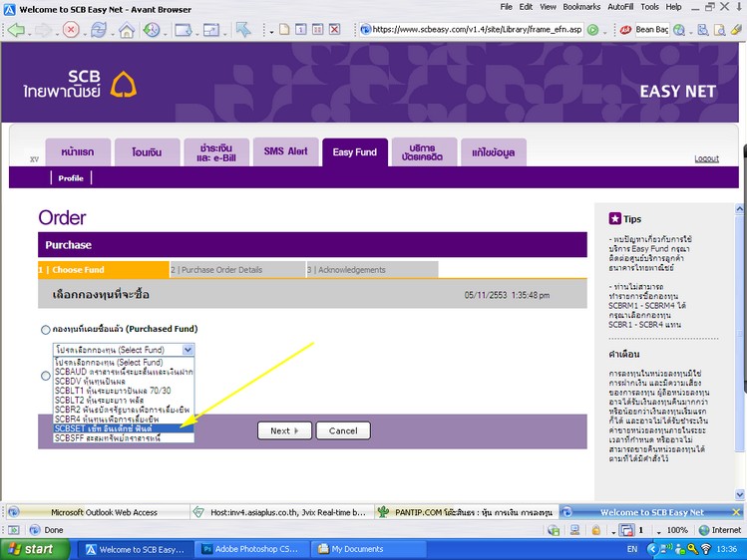The width and height of the screenshot is (747, 560).
Task: Click the red close-tab X icon in toolbar
Action: (335, 30)
